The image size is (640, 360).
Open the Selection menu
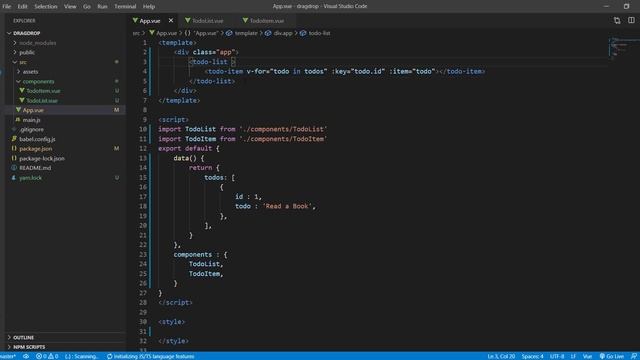pyautogui.click(x=46, y=6)
